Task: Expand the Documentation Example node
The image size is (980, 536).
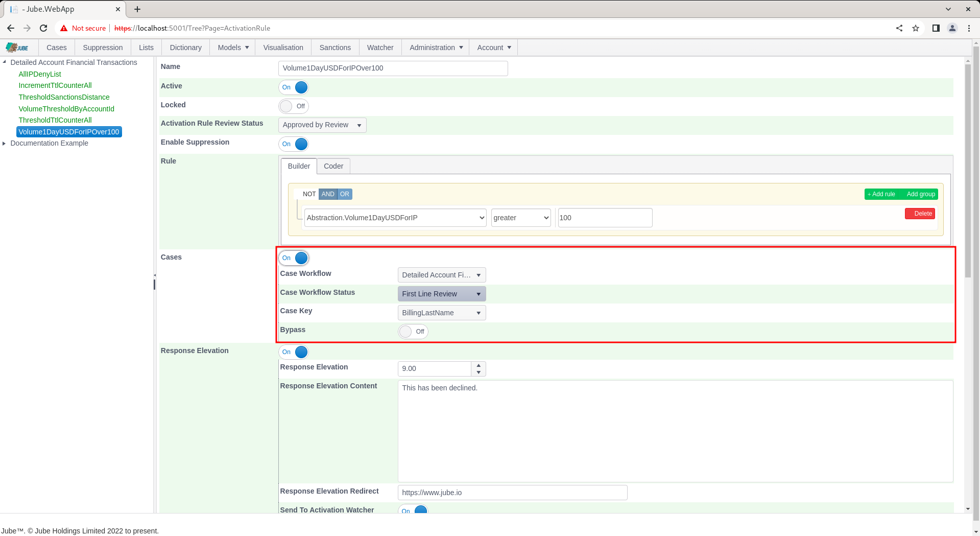Action: click(5, 144)
